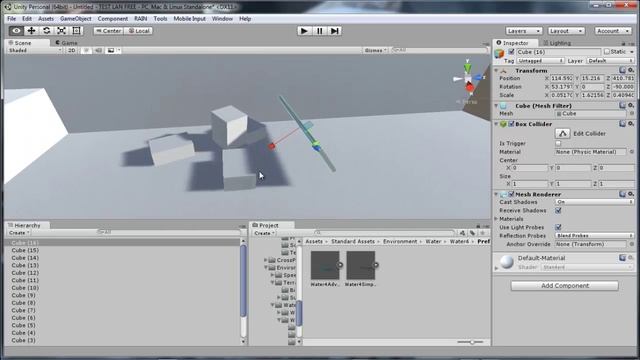Toggle Local handle orientation
The image size is (640, 360).
pos(138,31)
